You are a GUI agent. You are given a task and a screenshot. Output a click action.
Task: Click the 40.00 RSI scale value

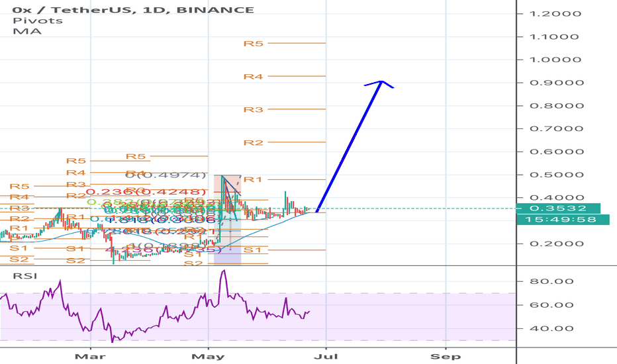coord(551,328)
